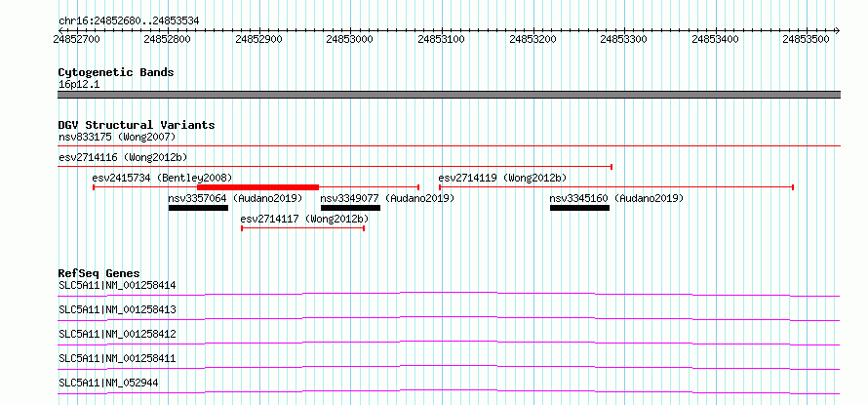Click the SLC5A11|NM_052944 magenta transcript line

tap(449, 391)
